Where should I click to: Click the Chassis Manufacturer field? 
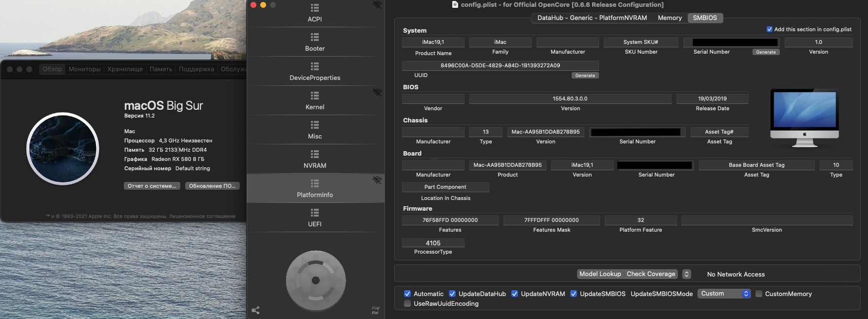433,132
